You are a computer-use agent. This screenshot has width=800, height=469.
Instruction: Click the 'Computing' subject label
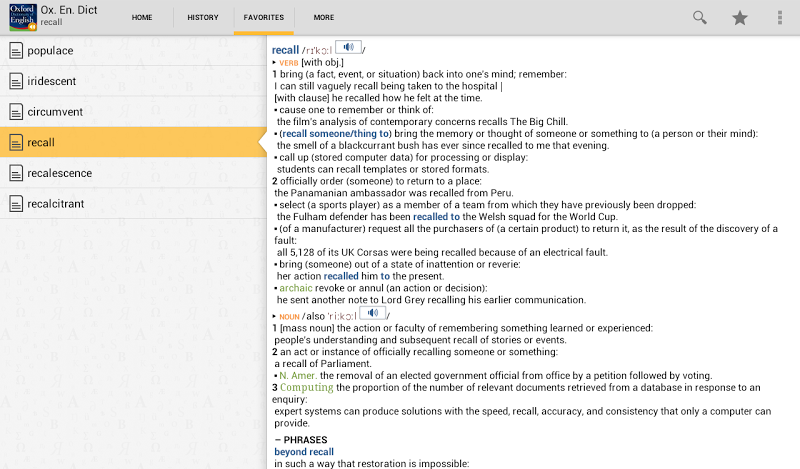click(307, 387)
